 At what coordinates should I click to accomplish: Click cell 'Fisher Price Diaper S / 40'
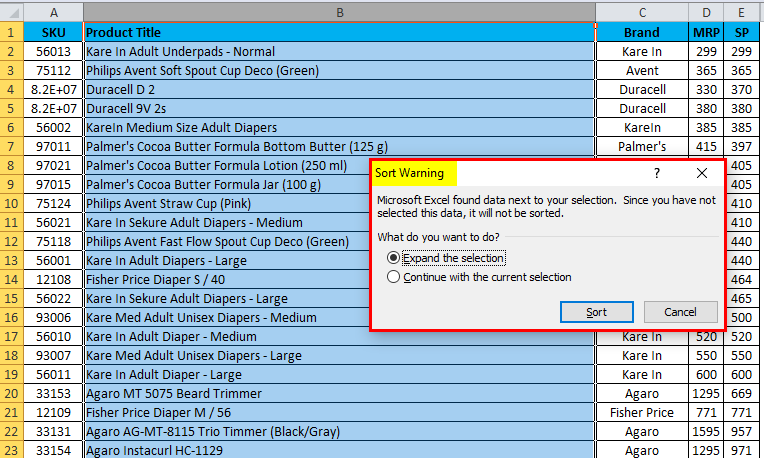click(x=227, y=279)
